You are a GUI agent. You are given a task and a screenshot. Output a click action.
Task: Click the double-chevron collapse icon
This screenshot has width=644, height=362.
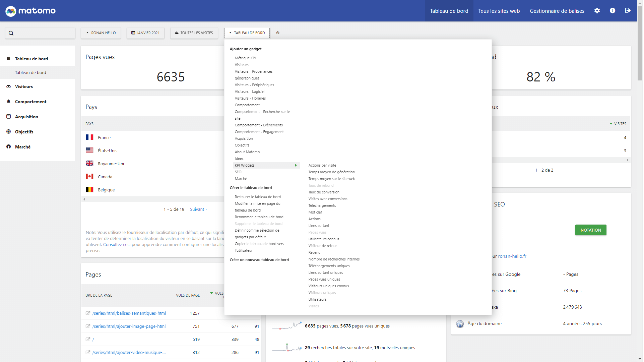[x=278, y=33]
